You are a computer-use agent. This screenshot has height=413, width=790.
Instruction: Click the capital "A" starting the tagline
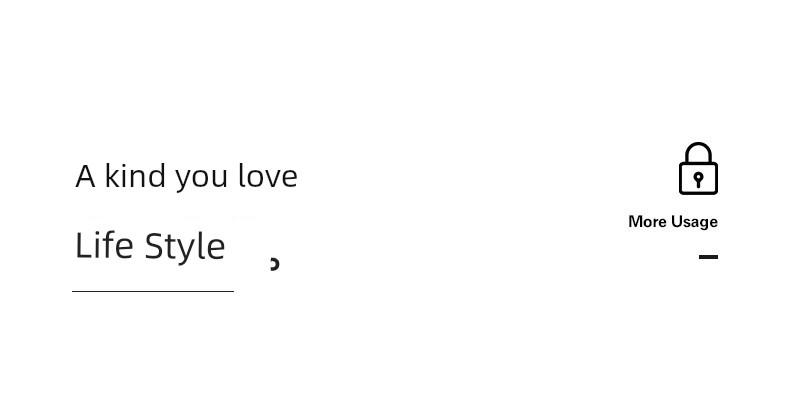point(85,176)
